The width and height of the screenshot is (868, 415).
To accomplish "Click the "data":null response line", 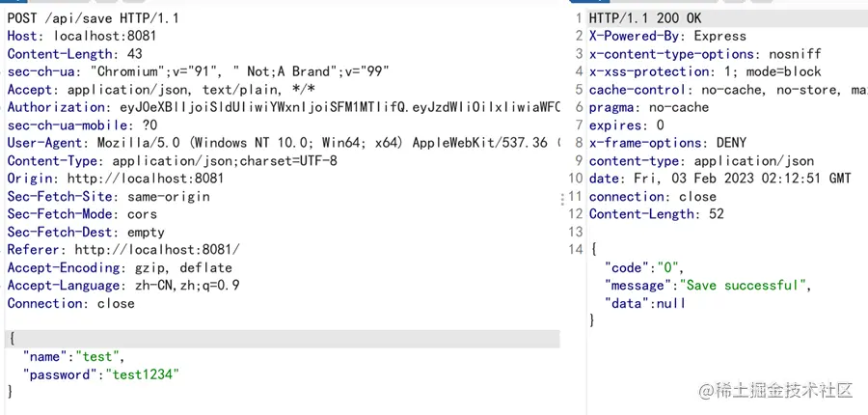I will 644,303.
